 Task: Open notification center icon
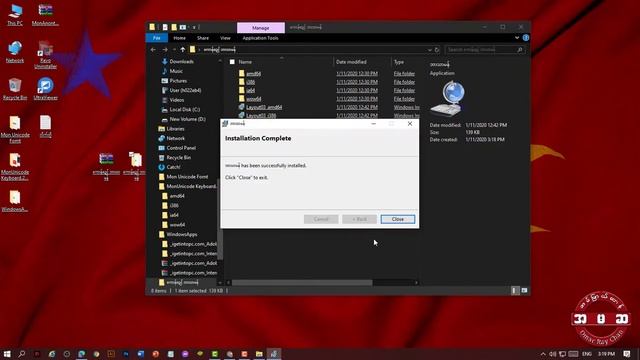coord(627,354)
